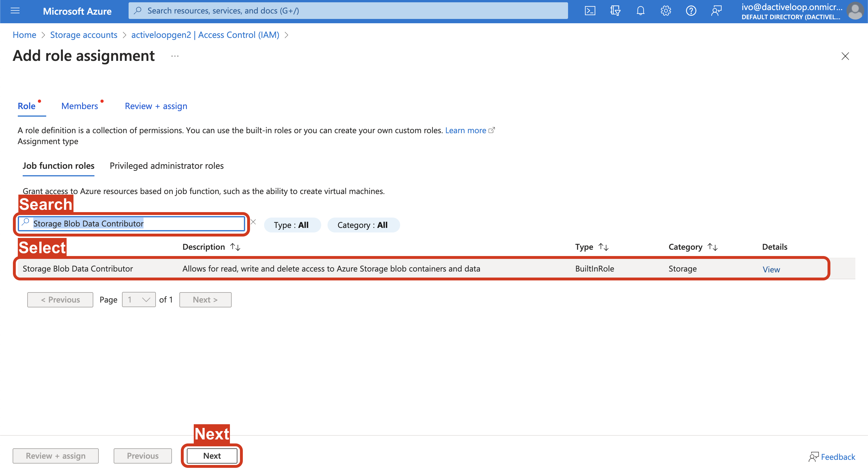Screen dimensions: 868x469
Task: Open the notifications bell
Action: (640, 11)
